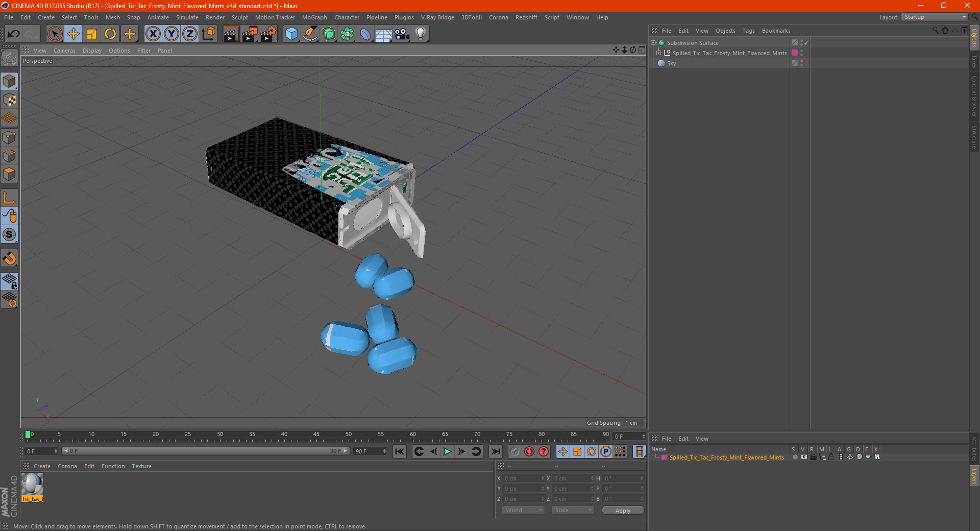The width and height of the screenshot is (980, 531).
Task: Activate the Rotate tool
Action: (x=110, y=34)
